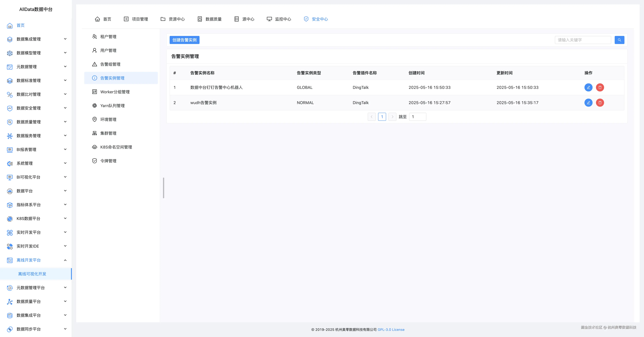644x337 pixels.
Task: Open the 项目管理 tab
Action: [139, 19]
